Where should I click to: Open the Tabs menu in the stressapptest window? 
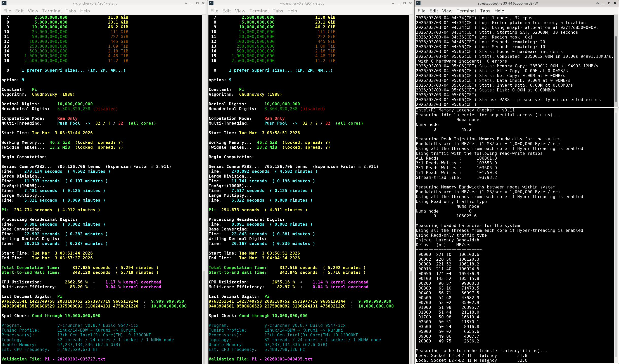click(x=485, y=11)
